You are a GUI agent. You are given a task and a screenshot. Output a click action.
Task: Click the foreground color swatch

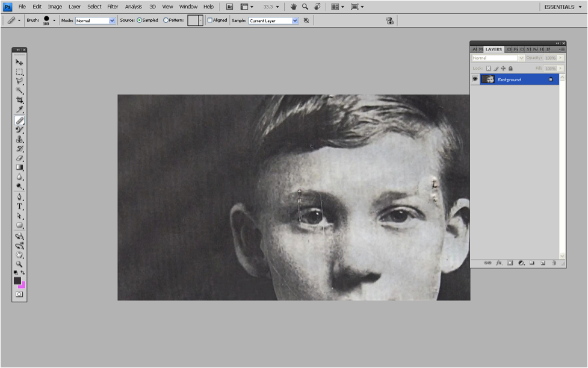tap(17, 281)
